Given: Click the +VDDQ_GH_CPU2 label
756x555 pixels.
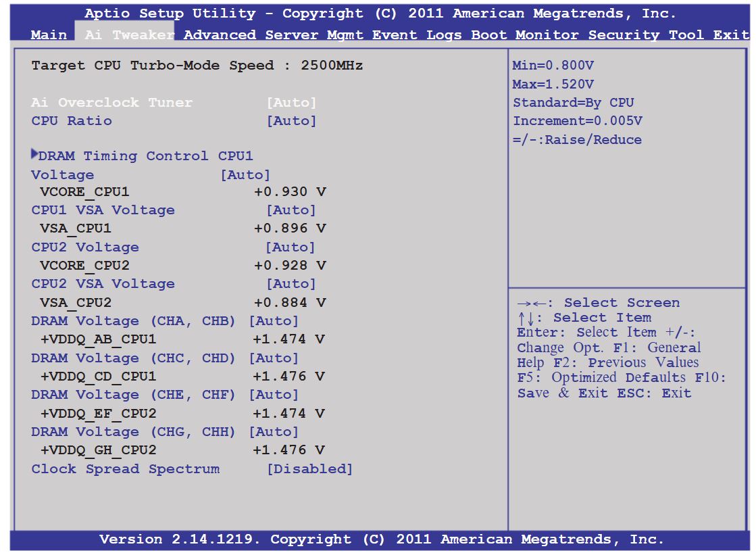Looking at the screenshot, I should [99, 451].
